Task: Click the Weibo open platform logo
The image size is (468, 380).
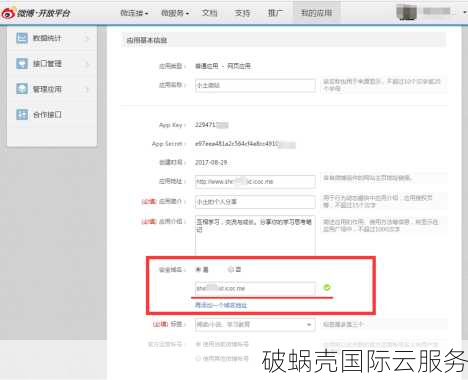Action: coord(36,13)
